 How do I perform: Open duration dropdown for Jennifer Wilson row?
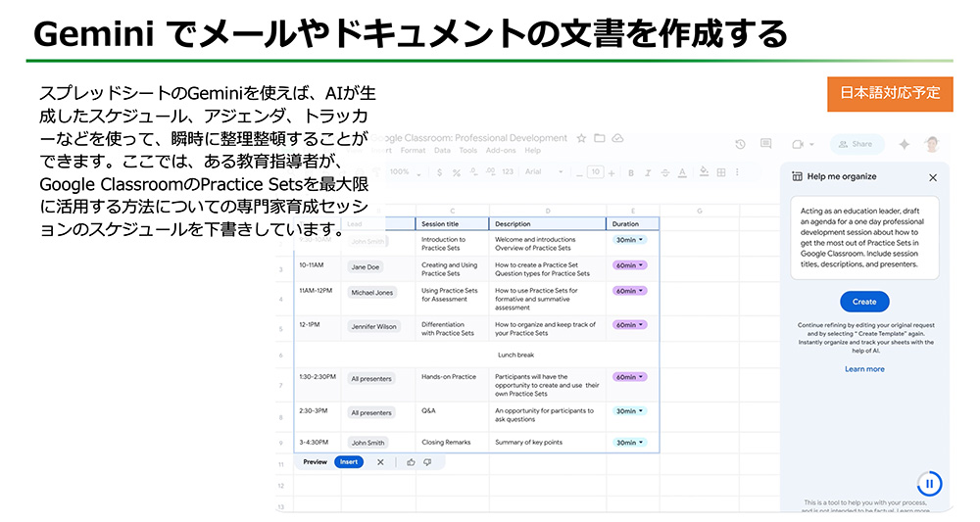point(629,325)
